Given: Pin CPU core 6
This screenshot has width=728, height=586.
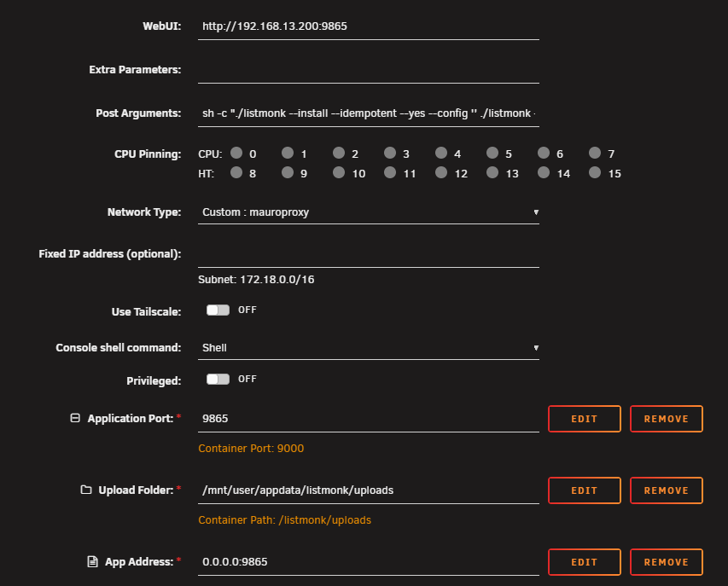Looking at the screenshot, I should pos(543,153).
